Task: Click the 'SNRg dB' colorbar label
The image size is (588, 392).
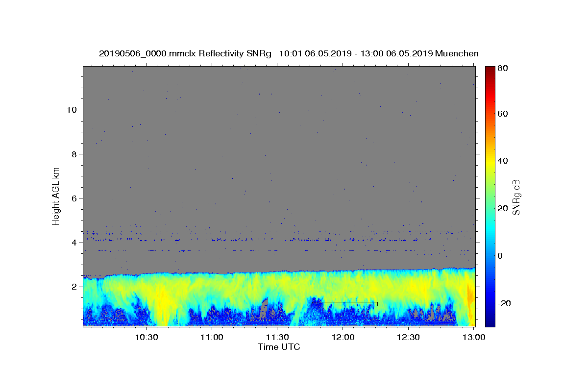Action: (x=516, y=197)
